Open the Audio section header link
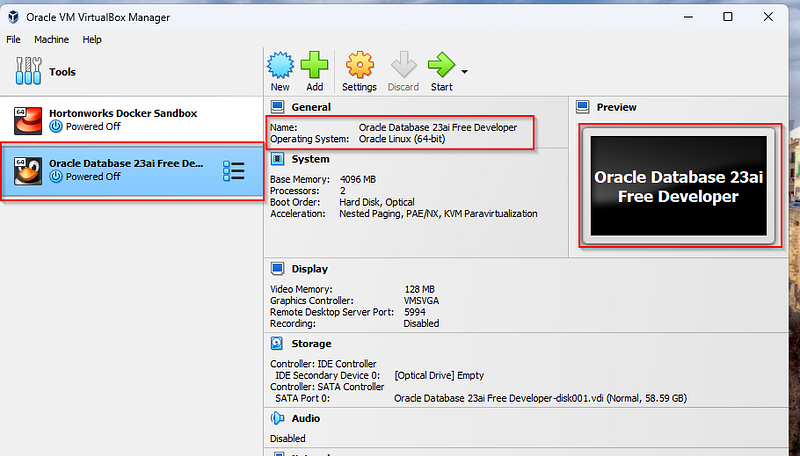800x456 pixels. pyautogui.click(x=306, y=418)
